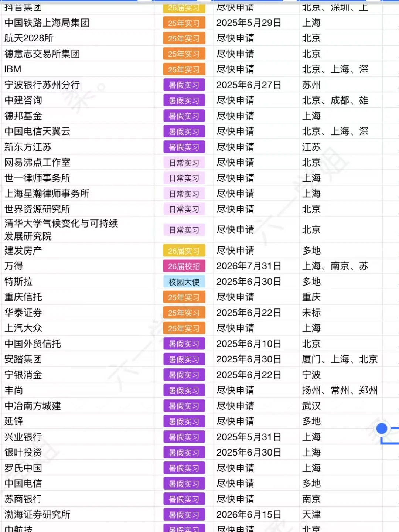Select the 德邦基金 cell
Screen dimensions: 399x532
point(78,116)
